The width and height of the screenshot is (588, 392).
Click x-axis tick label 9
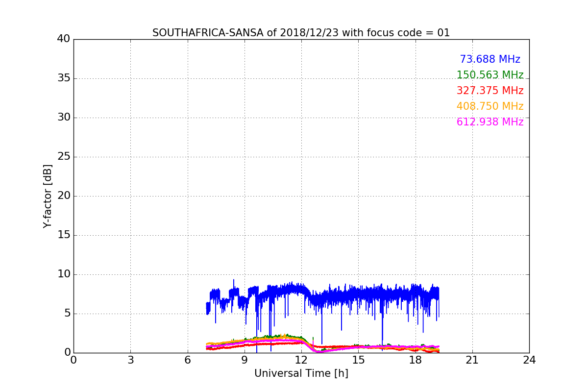pyautogui.click(x=245, y=360)
